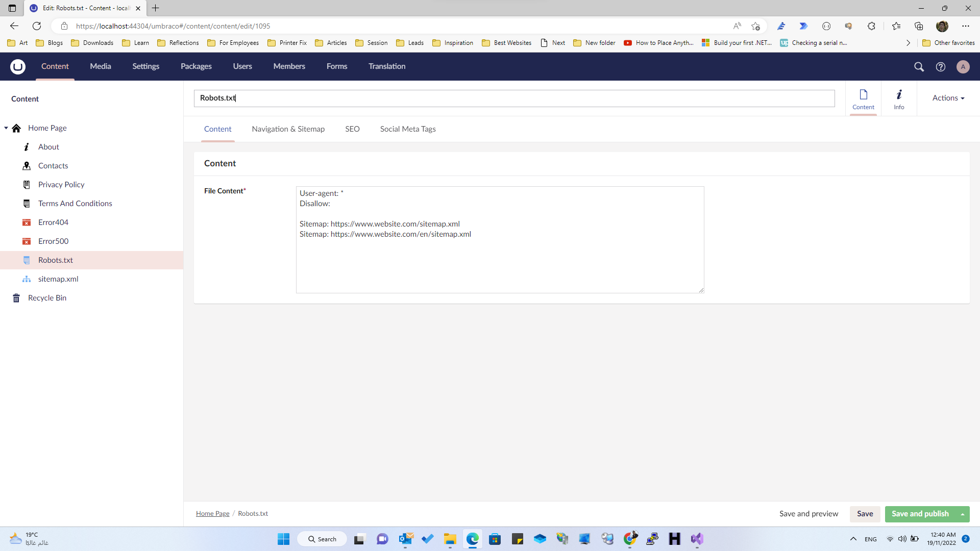Show more bookmarks bar chevron
This screenshot has height=551, width=980.
pyautogui.click(x=908, y=43)
